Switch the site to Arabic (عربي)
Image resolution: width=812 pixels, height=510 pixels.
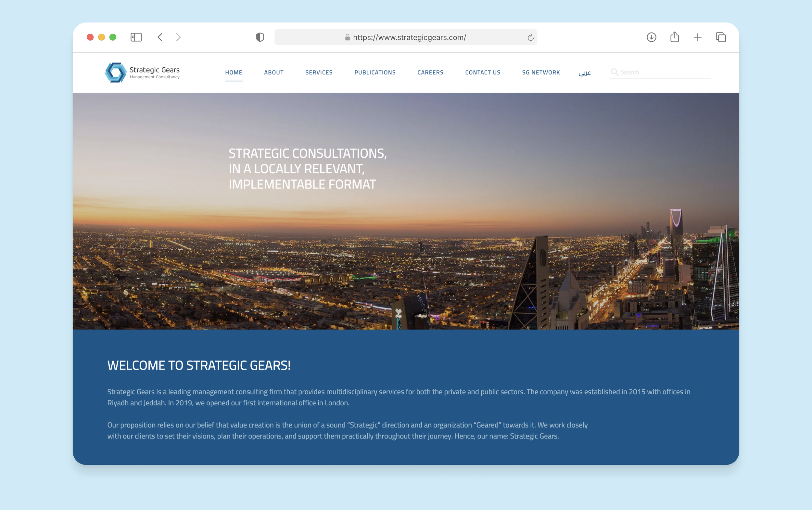point(585,73)
